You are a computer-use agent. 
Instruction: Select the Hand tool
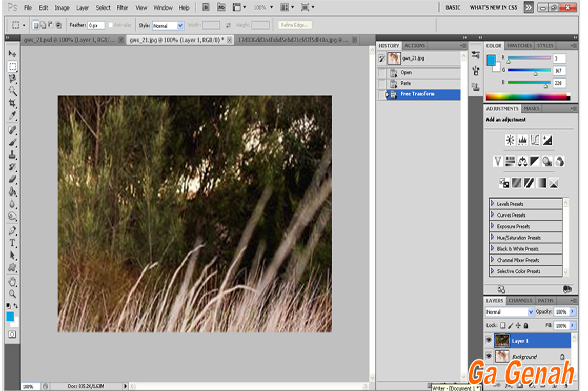coord(11,280)
